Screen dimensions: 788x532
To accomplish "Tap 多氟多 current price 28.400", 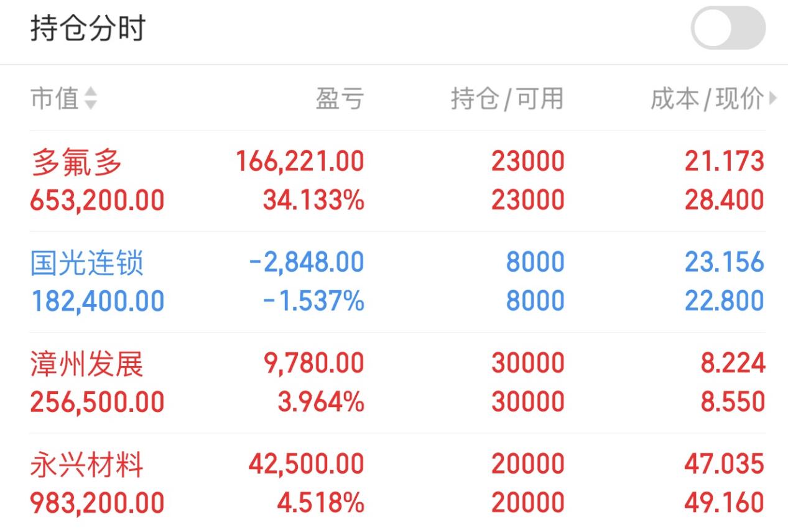I will (725, 201).
